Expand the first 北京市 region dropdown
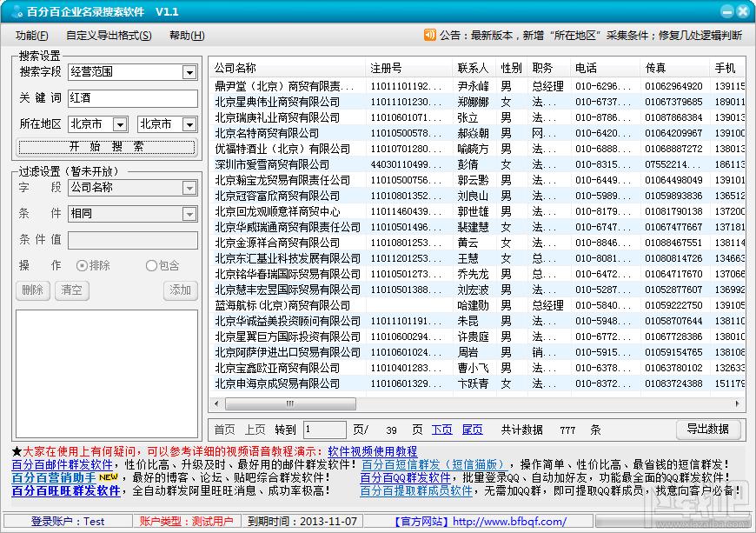The width and height of the screenshot is (756, 533). 120,124
